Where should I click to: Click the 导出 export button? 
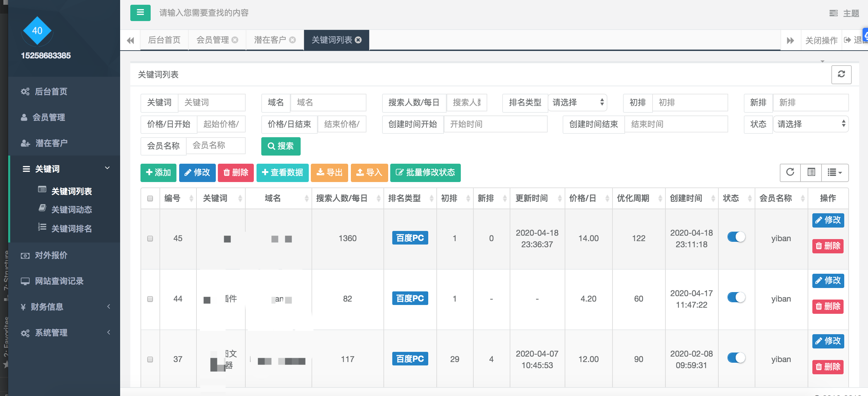[329, 173]
